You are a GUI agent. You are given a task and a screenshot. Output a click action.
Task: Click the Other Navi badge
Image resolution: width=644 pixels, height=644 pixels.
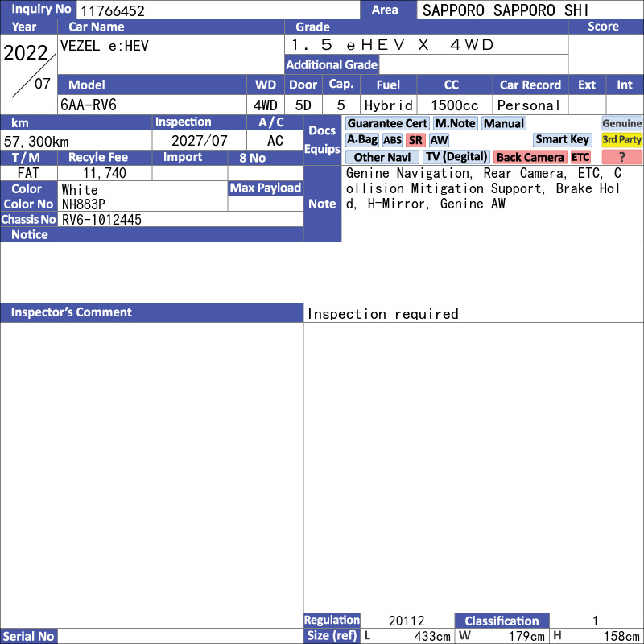[382, 157]
